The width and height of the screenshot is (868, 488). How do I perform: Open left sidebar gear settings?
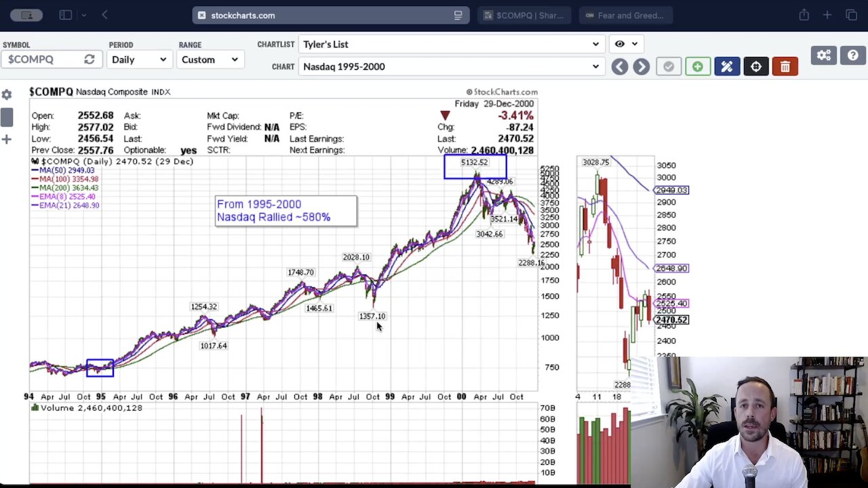(x=6, y=95)
